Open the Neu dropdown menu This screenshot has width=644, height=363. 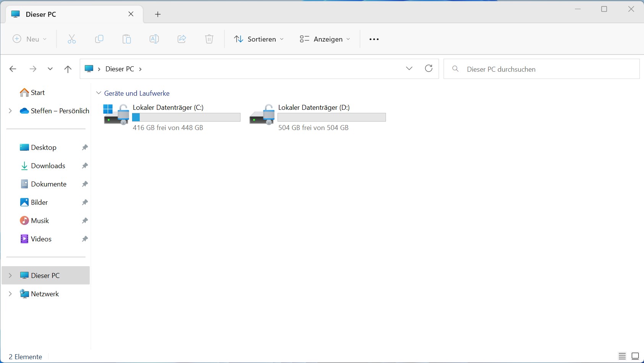coord(30,39)
